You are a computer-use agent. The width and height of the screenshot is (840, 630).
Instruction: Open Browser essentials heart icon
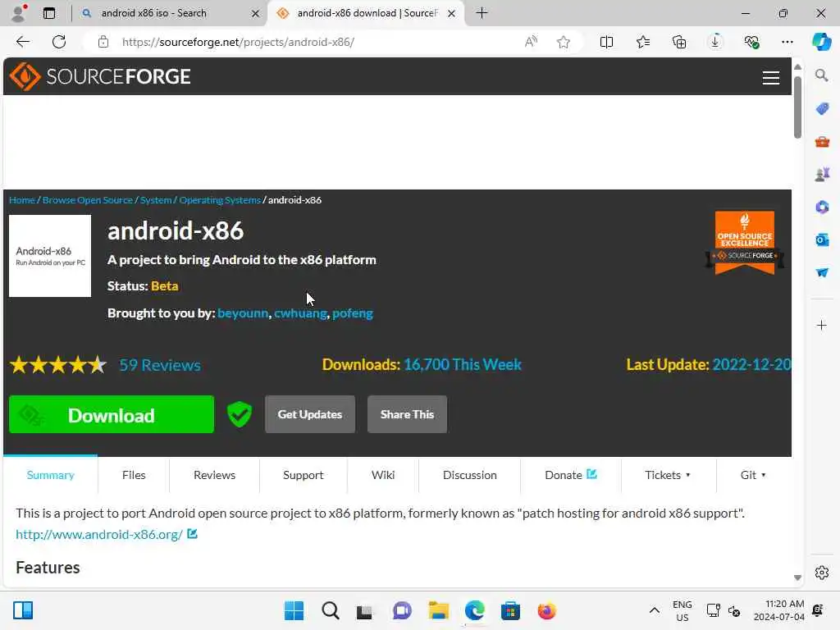coord(751,42)
